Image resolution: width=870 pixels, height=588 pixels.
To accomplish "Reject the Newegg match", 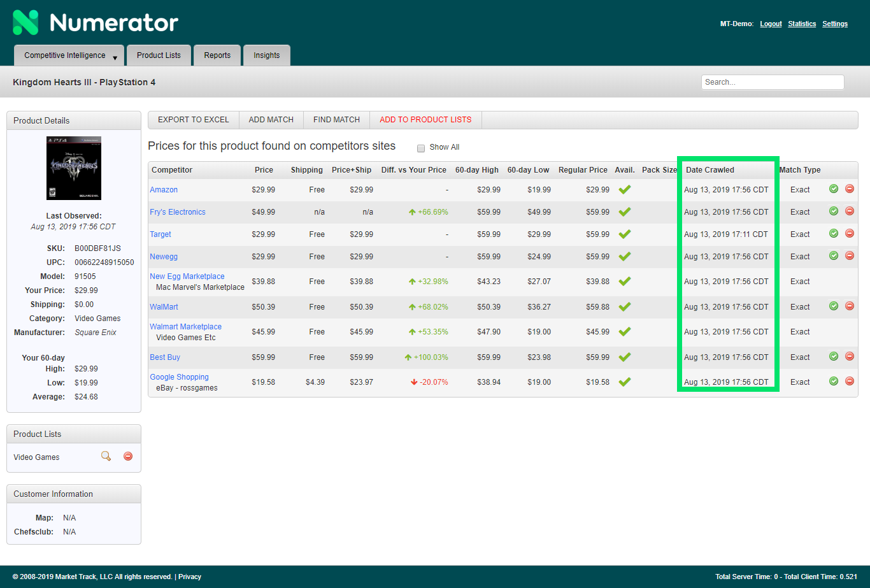I will 850,256.
